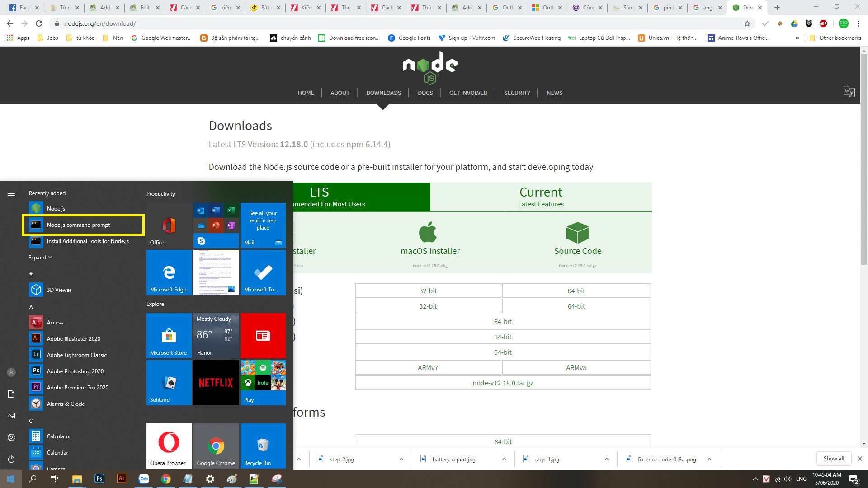Open options arrow for step-2.jpg download
The image size is (868, 488).
401,459
